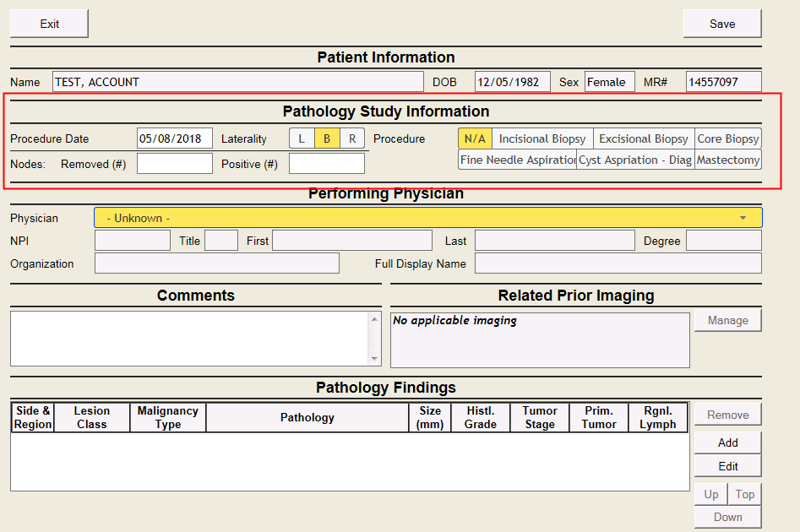Choose N/A as the procedure
800x532 pixels.
[475, 138]
